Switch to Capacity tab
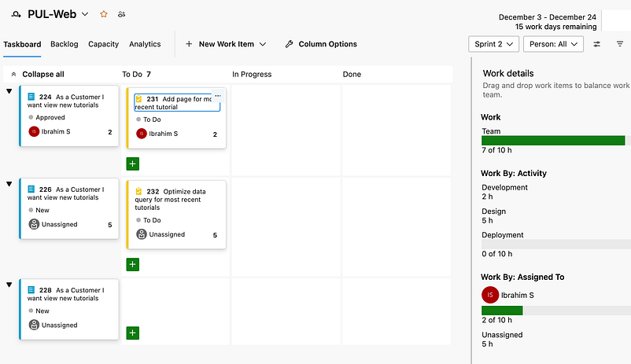This screenshot has height=364, width=631. point(103,44)
